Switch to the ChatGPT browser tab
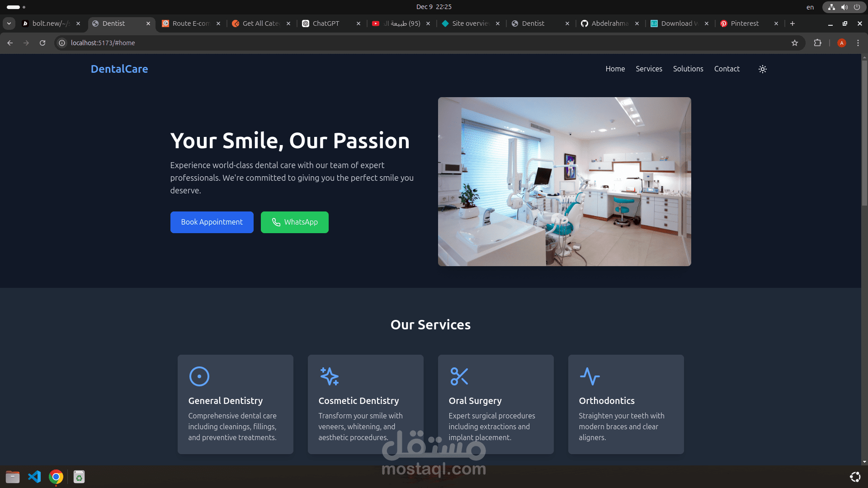 [325, 23]
